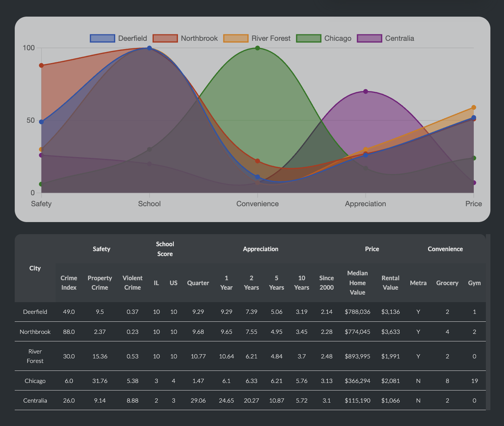Select Northbrook's Convenience data point
The width and height of the screenshot is (504, 426).
pyautogui.click(x=258, y=161)
